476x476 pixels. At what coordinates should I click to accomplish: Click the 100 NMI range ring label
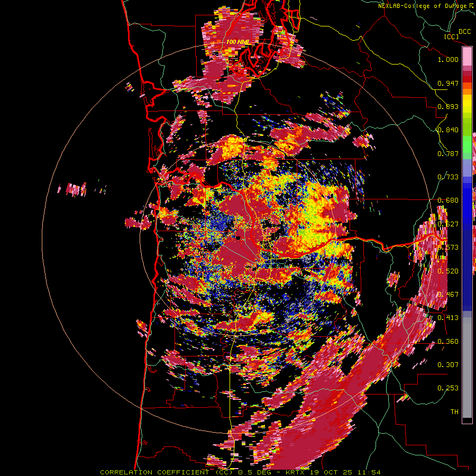tap(237, 42)
